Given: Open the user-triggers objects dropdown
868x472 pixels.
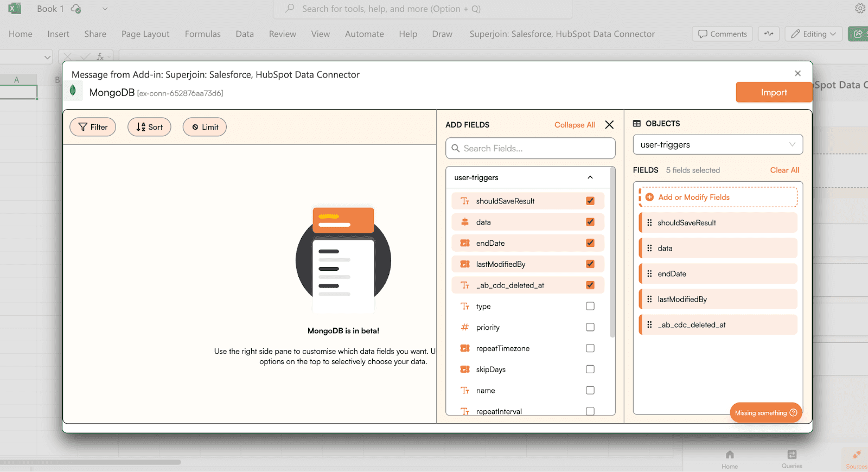Looking at the screenshot, I should click(718, 144).
